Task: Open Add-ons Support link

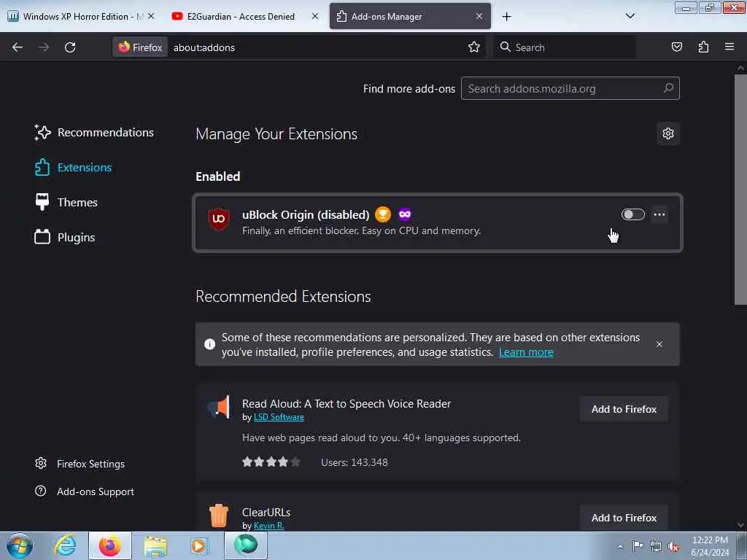Action: [85, 491]
